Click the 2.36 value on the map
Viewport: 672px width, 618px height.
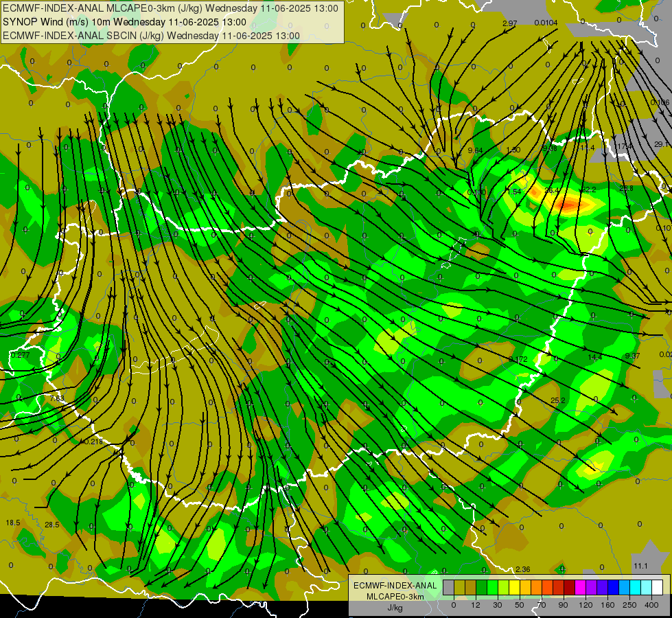click(523, 569)
